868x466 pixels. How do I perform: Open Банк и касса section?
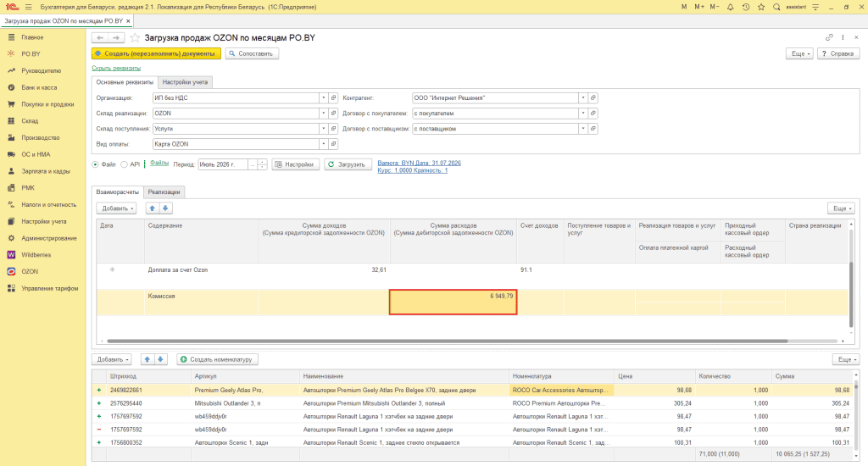click(39, 87)
